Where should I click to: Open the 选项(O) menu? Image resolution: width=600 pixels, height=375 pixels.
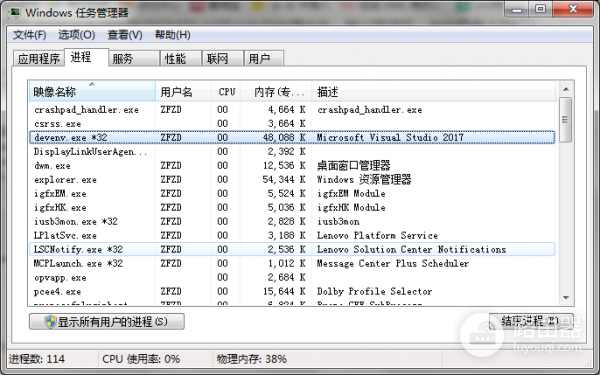[77, 35]
